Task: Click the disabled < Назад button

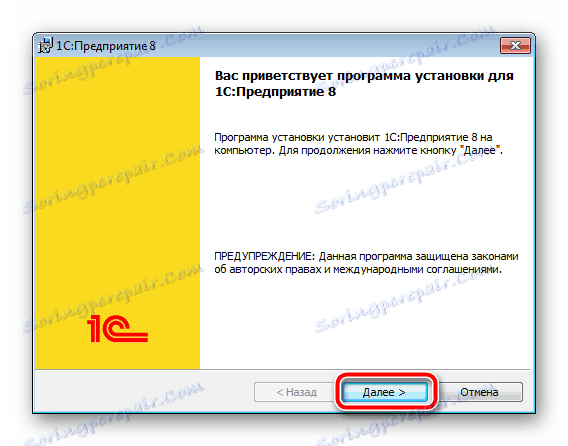Action: pos(296,392)
